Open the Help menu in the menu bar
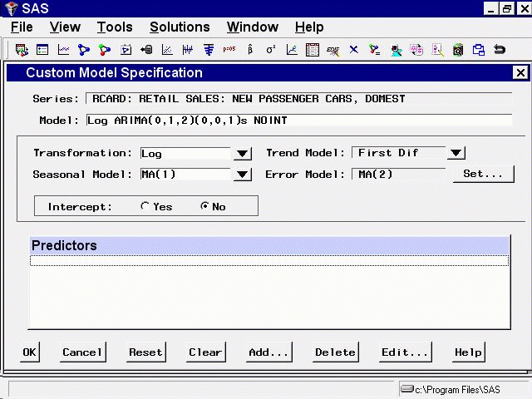The width and height of the screenshot is (532, 399). [x=309, y=27]
